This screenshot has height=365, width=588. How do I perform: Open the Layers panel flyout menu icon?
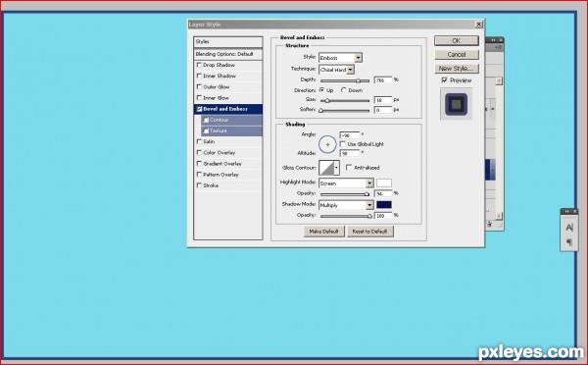tap(499, 47)
